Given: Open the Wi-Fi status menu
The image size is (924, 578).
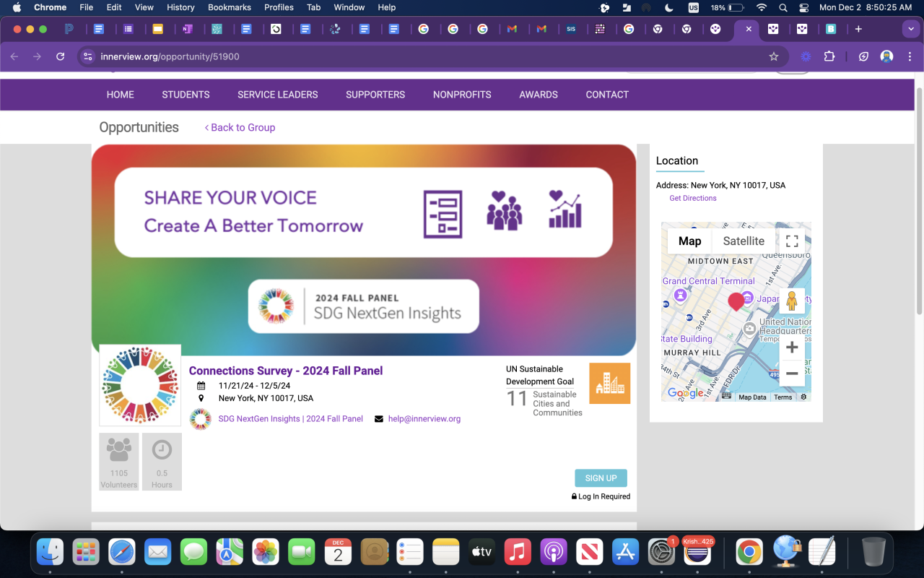Looking at the screenshot, I should (x=762, y=7).
